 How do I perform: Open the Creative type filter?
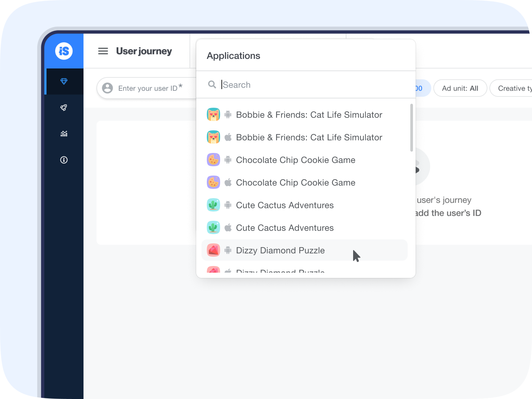511,88
